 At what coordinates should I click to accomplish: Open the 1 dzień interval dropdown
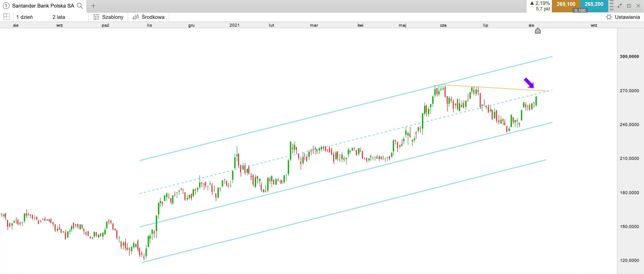(32, 17)
